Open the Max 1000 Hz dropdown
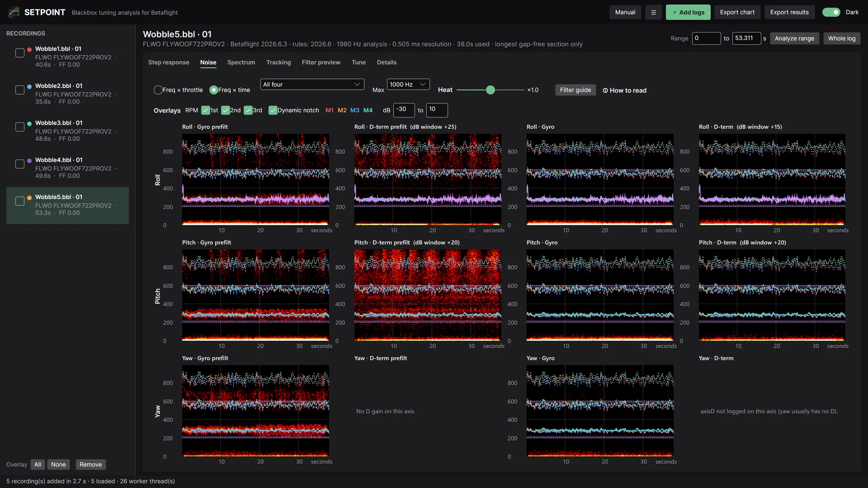 (408, 84)
